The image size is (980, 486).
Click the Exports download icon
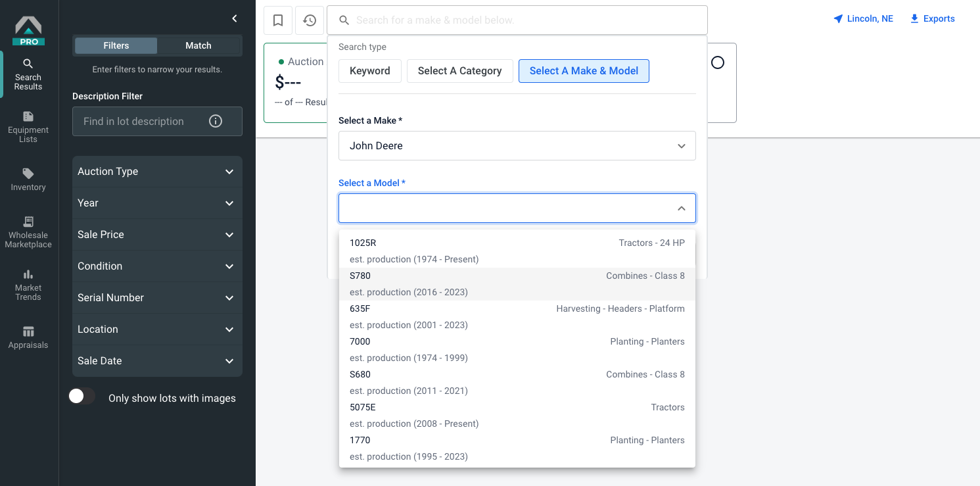[x=914, y=19]
